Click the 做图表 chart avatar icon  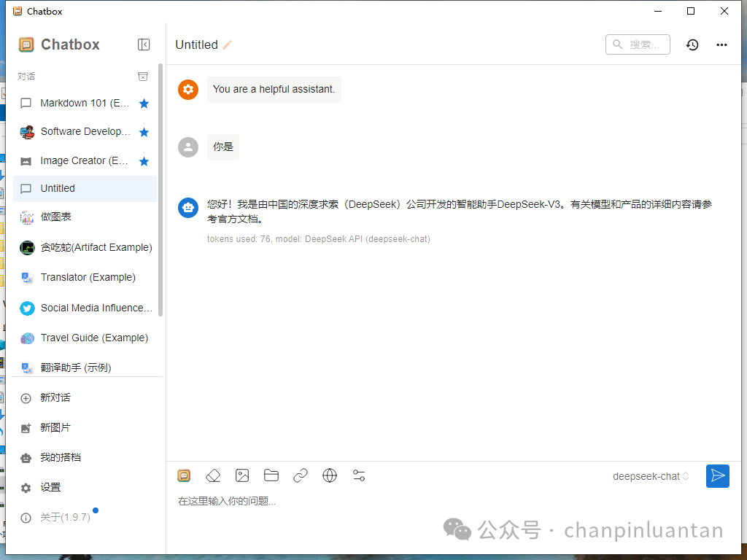coord(27,217)
